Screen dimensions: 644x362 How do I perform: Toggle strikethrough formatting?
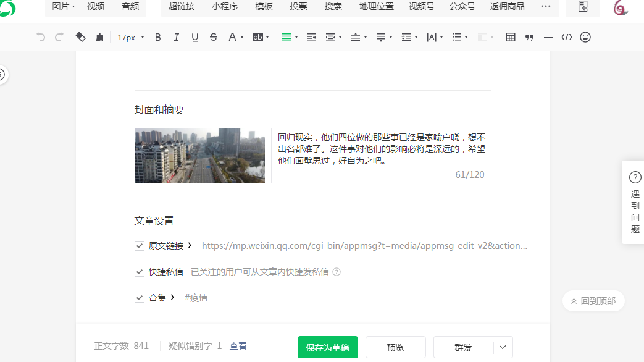tap(214, 38)
